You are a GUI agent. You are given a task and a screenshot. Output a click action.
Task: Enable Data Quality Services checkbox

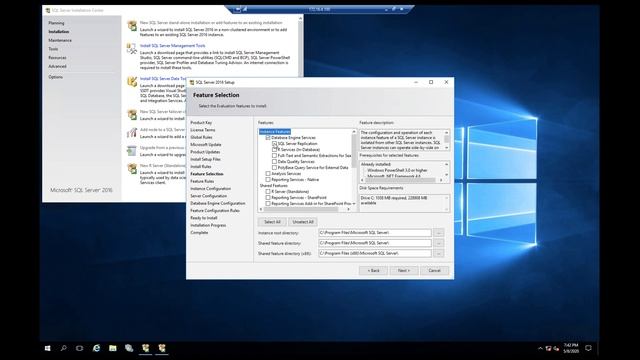[x=274, y=162]
